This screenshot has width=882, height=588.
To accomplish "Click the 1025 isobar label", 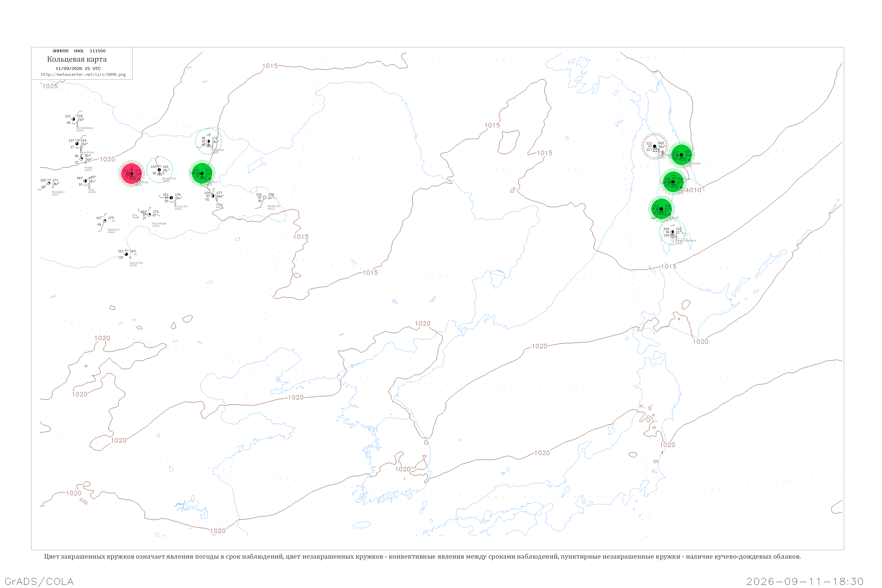I will click(50, 86).
